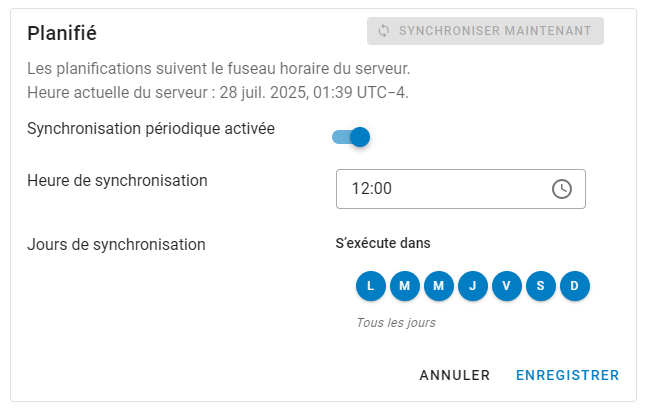Click the Planifié heading

click(x=62, y=33)
